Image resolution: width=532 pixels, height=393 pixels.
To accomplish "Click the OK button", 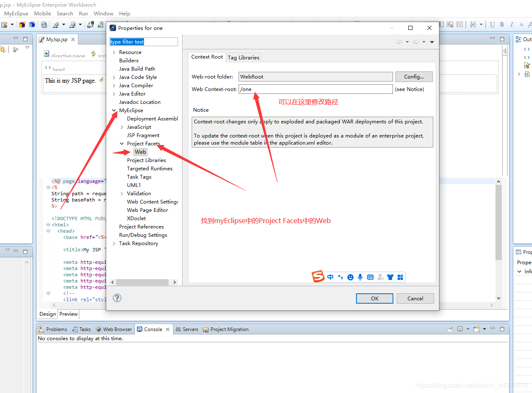I will (375, 298).
